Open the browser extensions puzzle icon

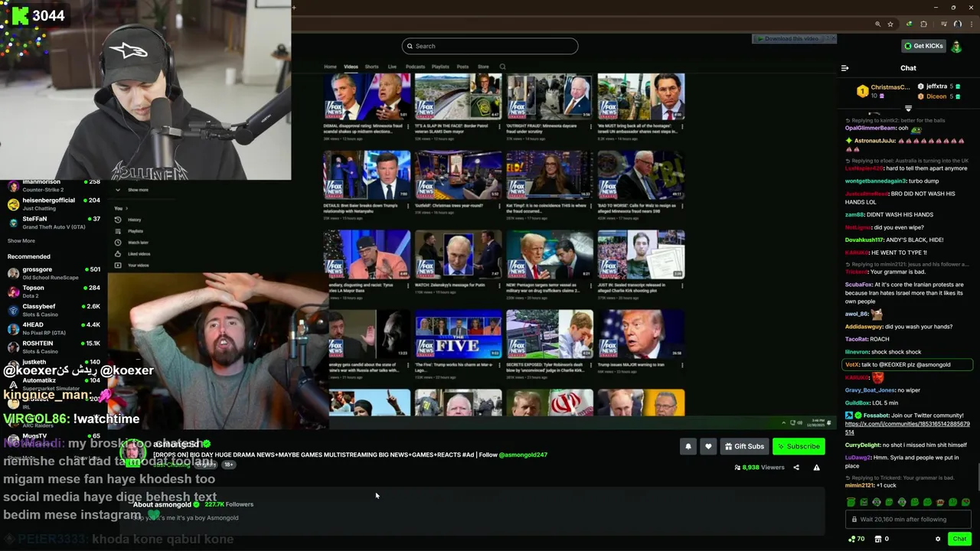point(924,24)
